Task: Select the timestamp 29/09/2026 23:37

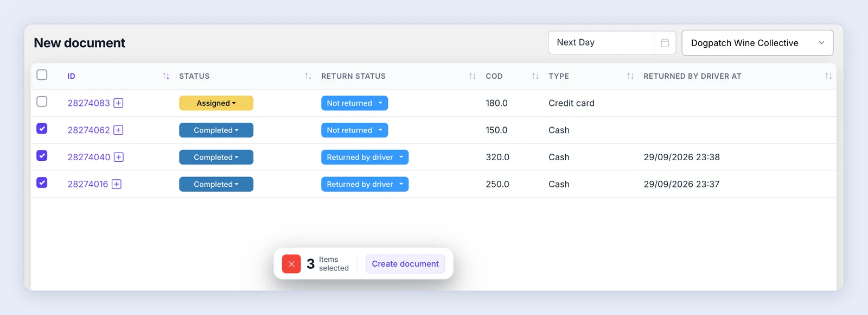Action: tap(681, 184)
